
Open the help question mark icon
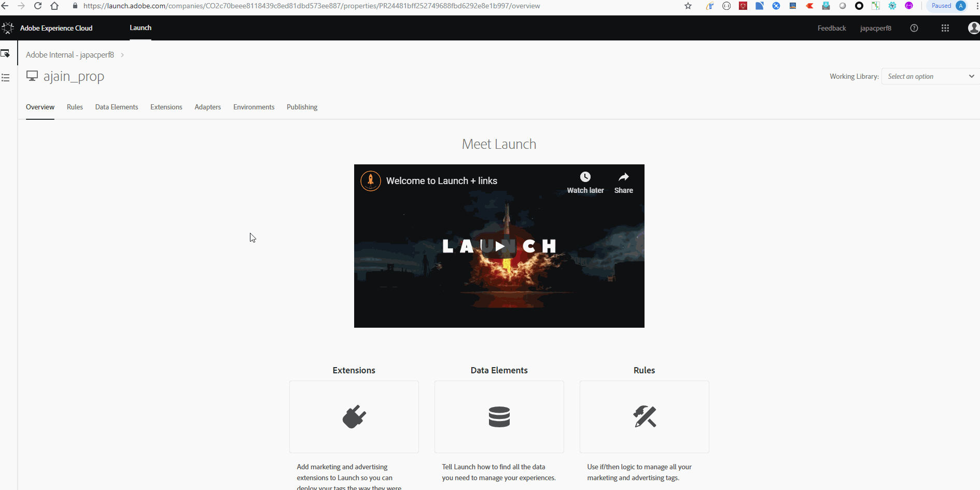coord(914,28)
